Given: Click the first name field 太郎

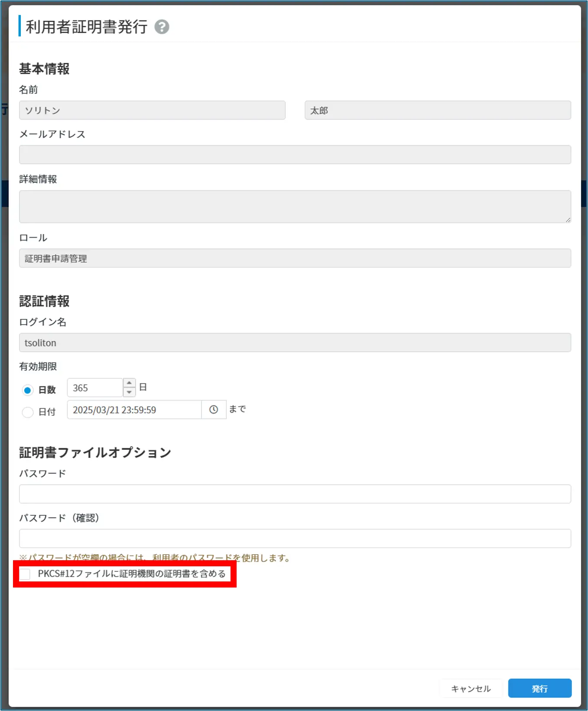Looking at the screenshot, I should [438, 110].
